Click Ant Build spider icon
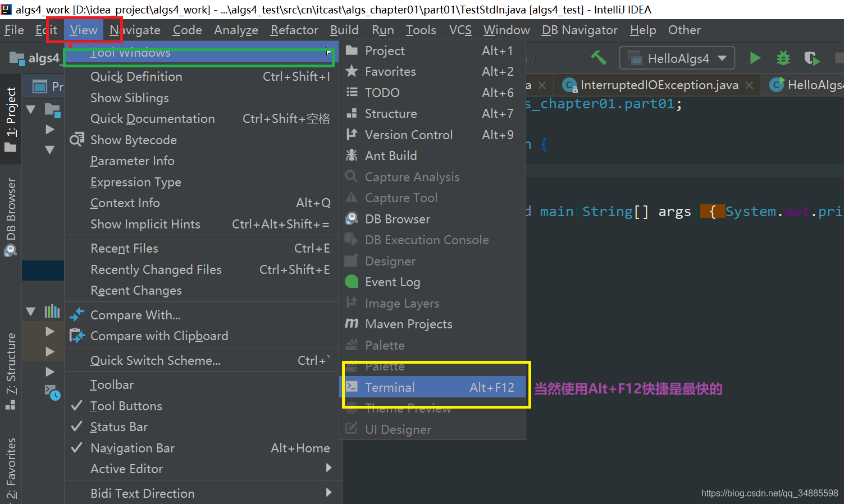This screenshot has height=504, width=844. pos(352,155)
